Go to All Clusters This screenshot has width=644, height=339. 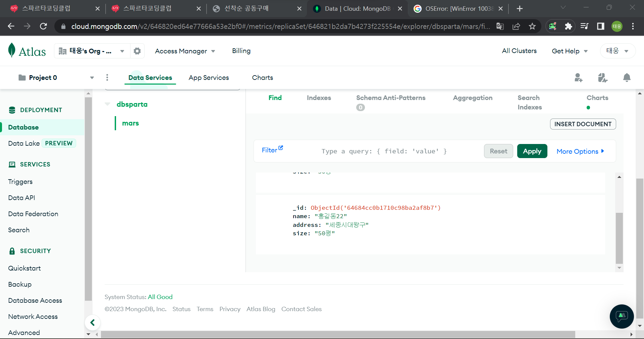(519, 51)
